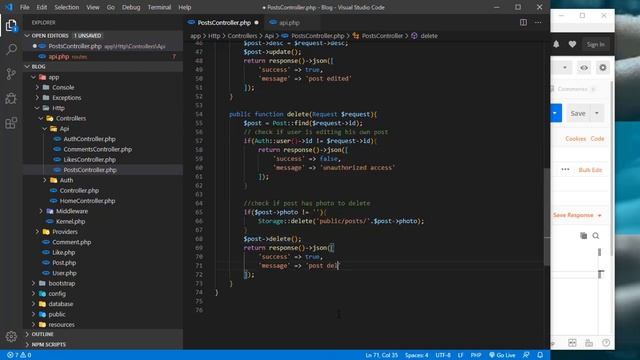Open Post.php model file

pos(64,263)
